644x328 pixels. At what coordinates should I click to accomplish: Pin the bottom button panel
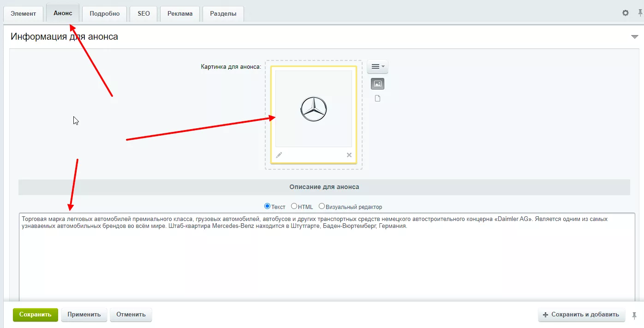[634, 315]
